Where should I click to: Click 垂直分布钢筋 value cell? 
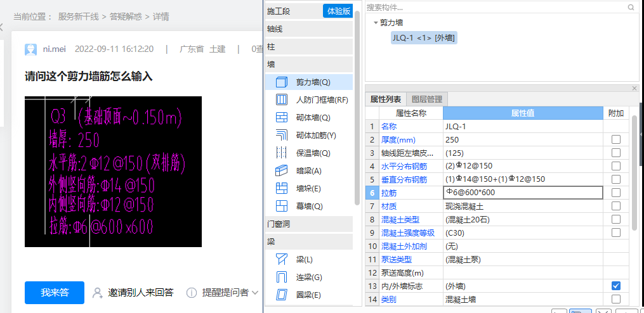click(x=523, y=179)
